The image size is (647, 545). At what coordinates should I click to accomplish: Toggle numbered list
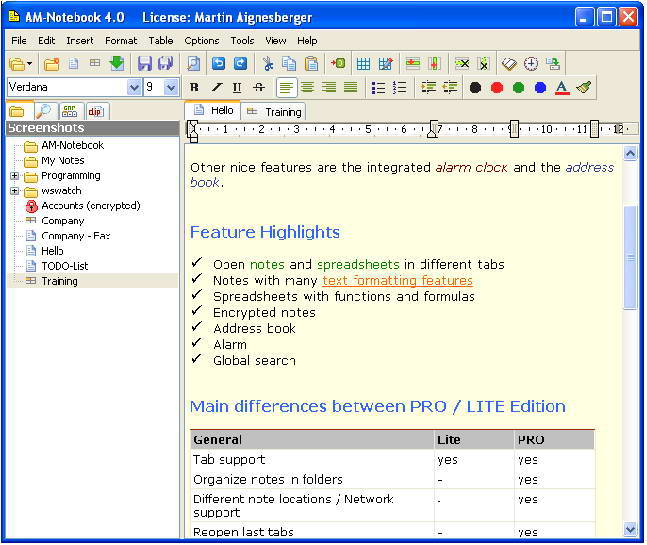399,87
